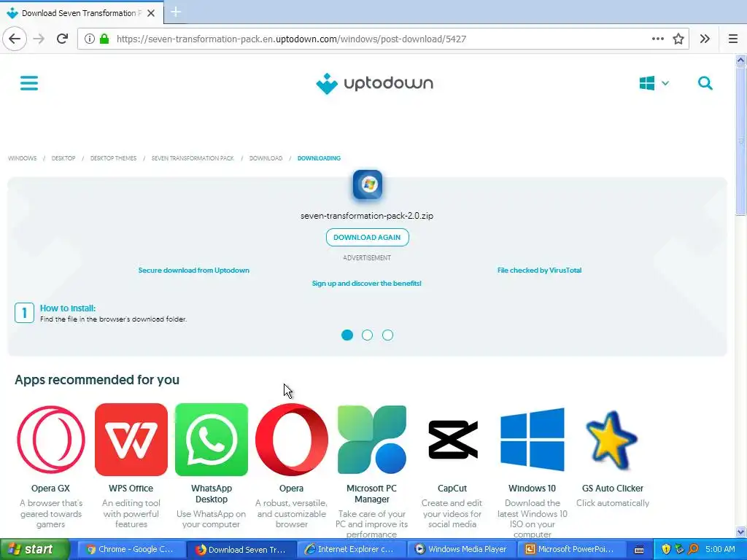Click the green padlock security icon

pyautogui.click(x=104, y=39)
